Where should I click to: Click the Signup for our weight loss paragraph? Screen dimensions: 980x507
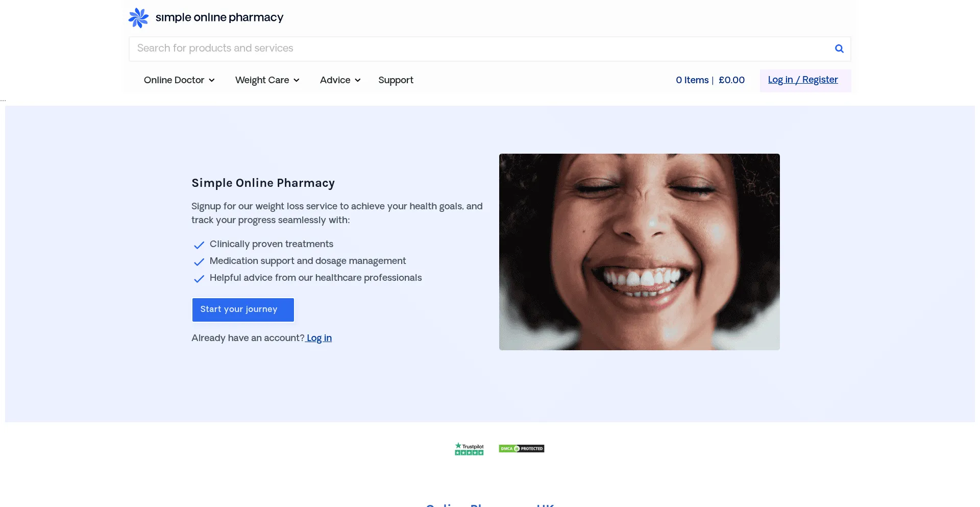click(x=337, y=213)
